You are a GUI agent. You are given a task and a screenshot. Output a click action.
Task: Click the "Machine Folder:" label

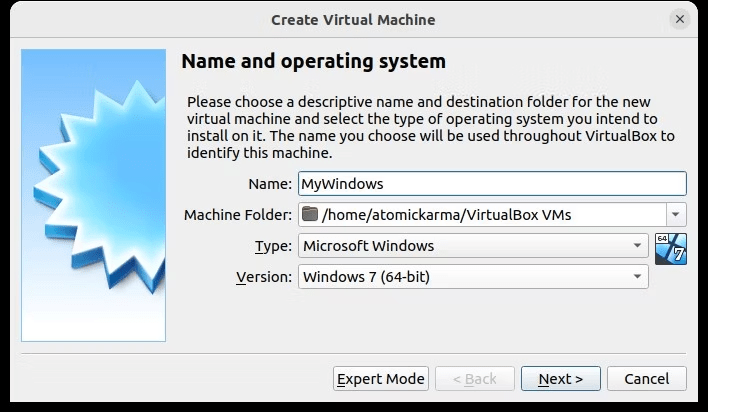(238, 215)
